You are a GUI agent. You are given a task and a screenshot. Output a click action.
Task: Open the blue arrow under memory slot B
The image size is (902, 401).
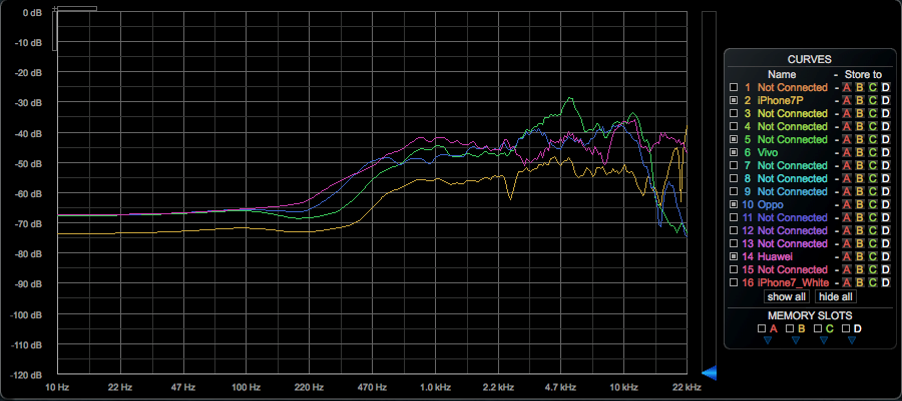tap(795, 340)
